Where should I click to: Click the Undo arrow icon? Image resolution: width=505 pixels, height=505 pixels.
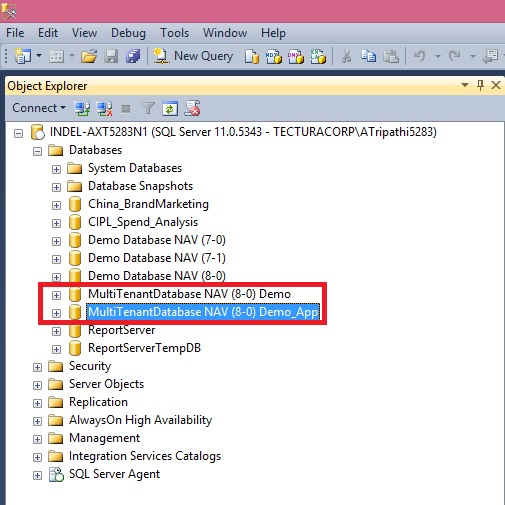click(420, 56)
